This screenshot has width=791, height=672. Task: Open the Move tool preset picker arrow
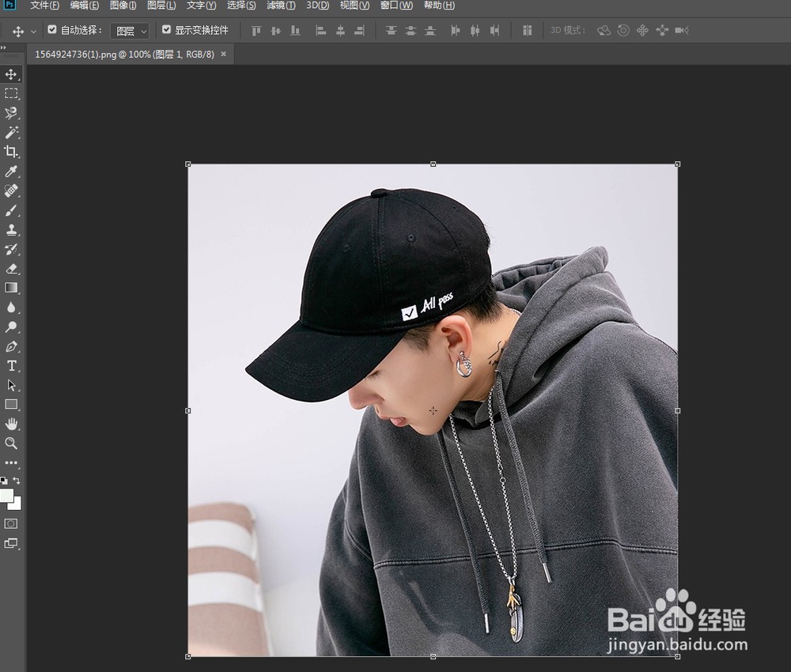(34, 32)
